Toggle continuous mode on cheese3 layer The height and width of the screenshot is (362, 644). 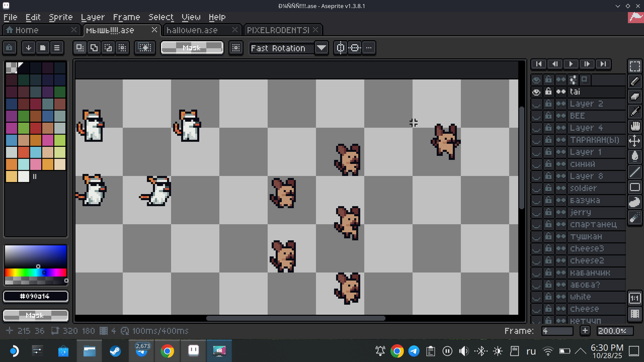(x=561, y=249)
